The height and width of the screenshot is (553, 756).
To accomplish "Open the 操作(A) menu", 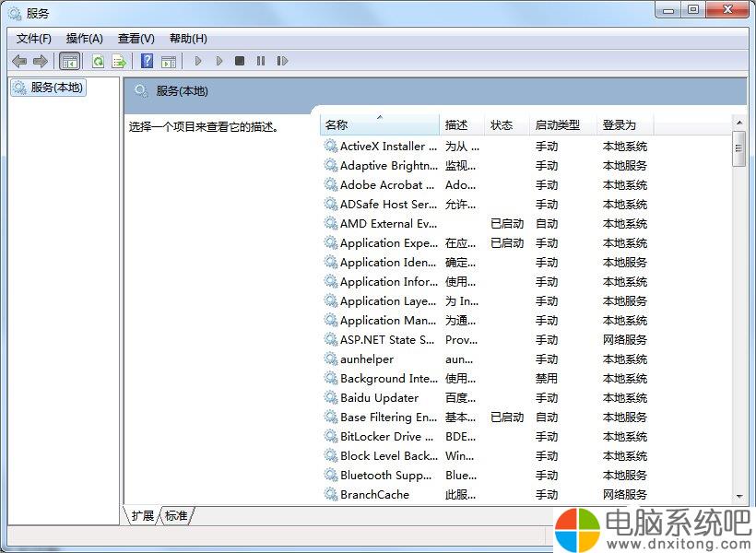I will coord(85,39).
